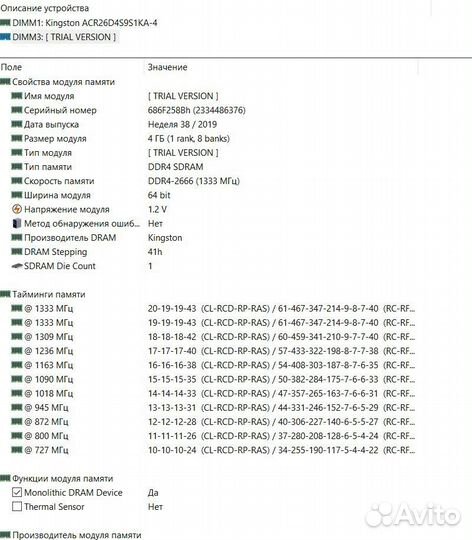472x540 pixels.
Task: Select the DDR4 SDRAM value
Action: coord(176,167)
